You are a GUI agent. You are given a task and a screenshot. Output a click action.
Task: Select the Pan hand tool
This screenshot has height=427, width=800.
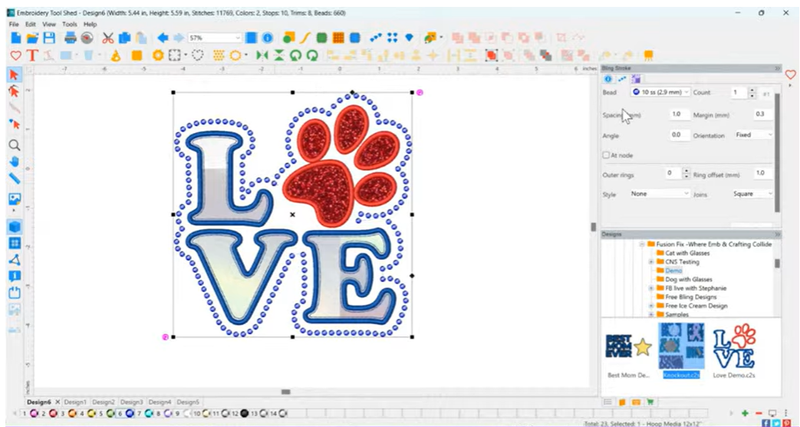click(x=14, y=161)
